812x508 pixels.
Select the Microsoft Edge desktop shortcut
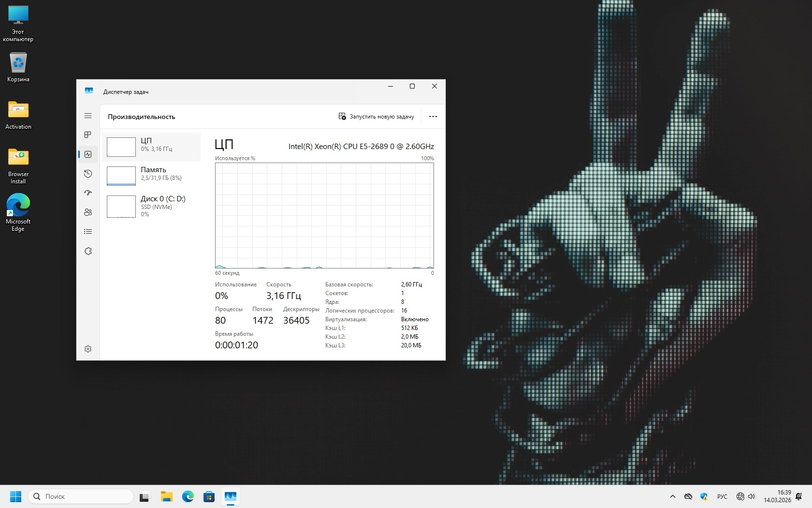(x=18, y=213)
